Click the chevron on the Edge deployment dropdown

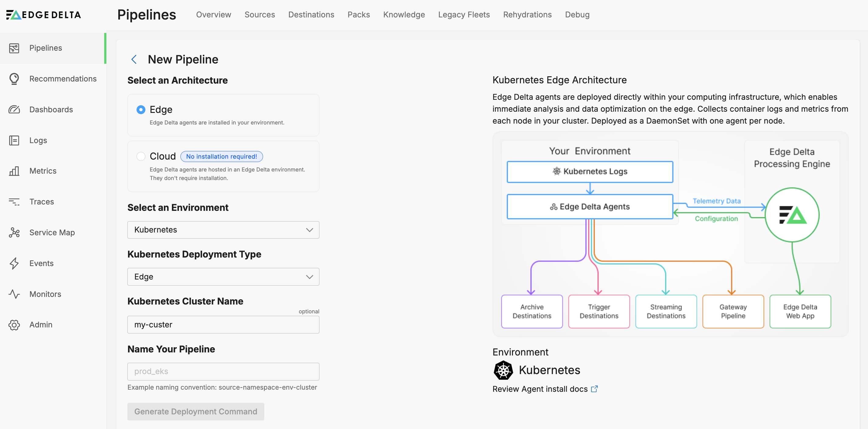click(309, 277)
